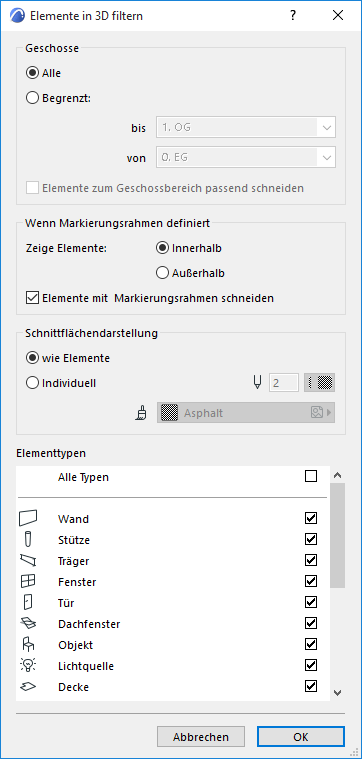362x759 pixels.
Task: Click the Dachfenster skylight icon
Action: pos(28,623)
